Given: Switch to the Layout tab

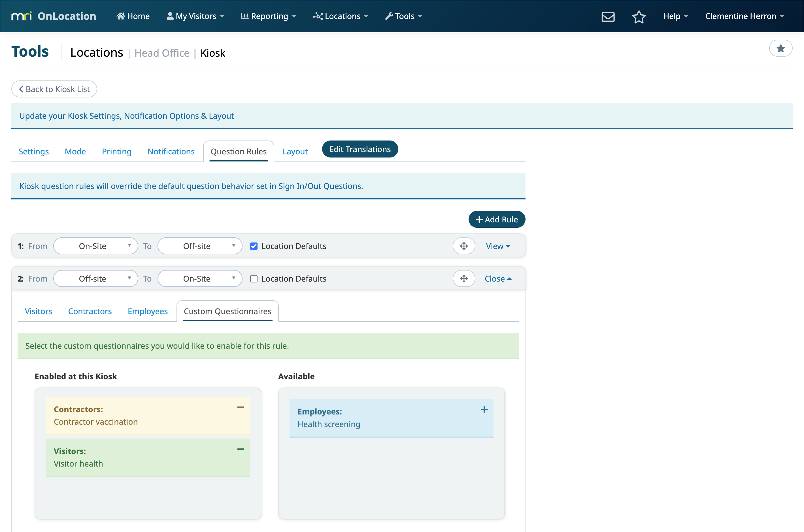Looking at the screenshot, I should click(x=295, y=151).
